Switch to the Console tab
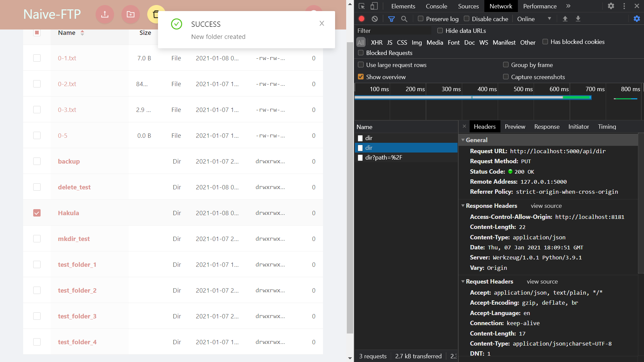This screenshot has width=644, height=362. (436, 6)
